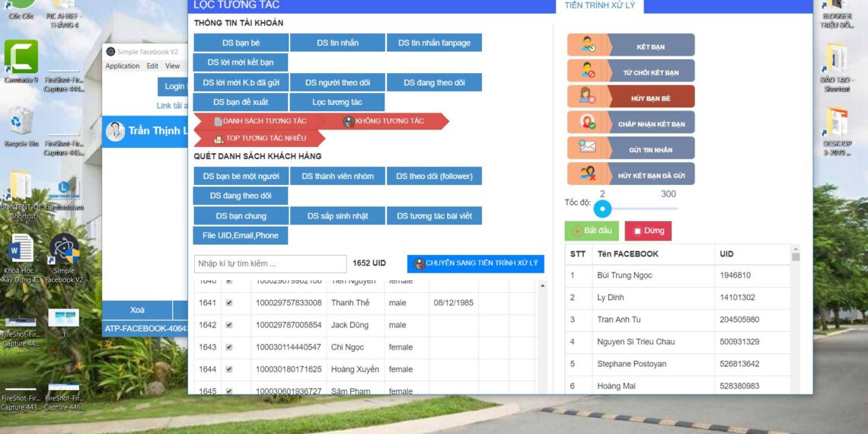Click DS lời mời kết bạn button
The height and width of the screenshot is (434, 868).
point(241,62)
